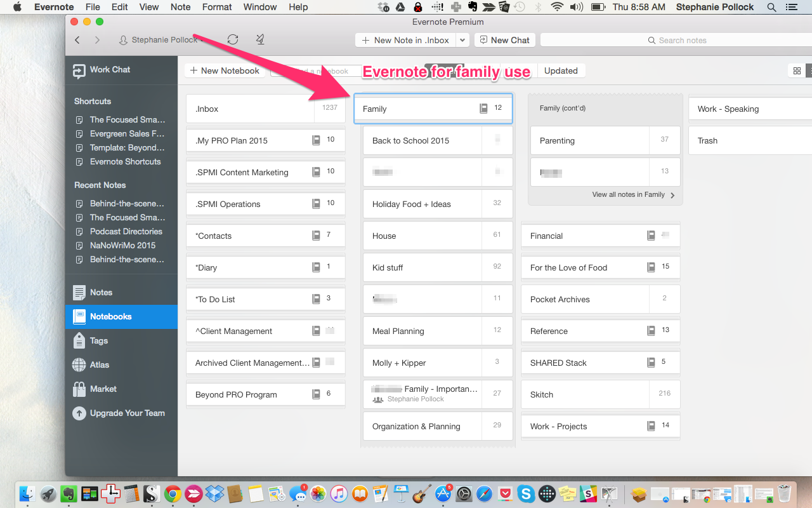This screenshot has width=812, height=508.
Task: Click the Search notes field
Action: pyautogui.click(x=676, y=40)
